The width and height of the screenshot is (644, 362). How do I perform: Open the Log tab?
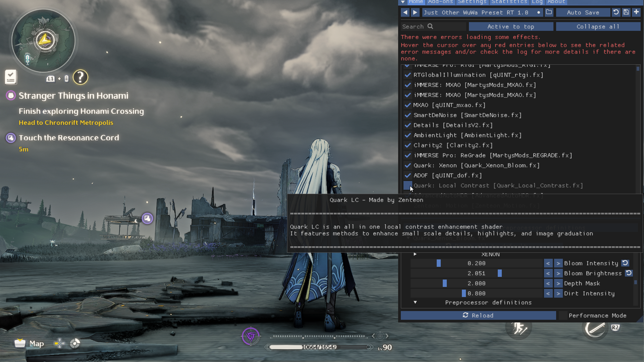click(537, 2)
